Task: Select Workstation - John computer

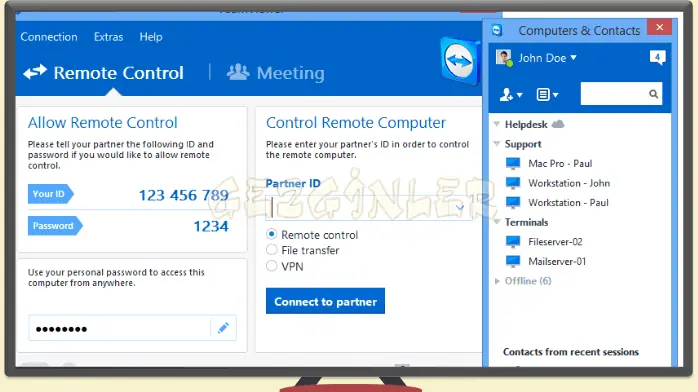Action: [x=569, y=183]
